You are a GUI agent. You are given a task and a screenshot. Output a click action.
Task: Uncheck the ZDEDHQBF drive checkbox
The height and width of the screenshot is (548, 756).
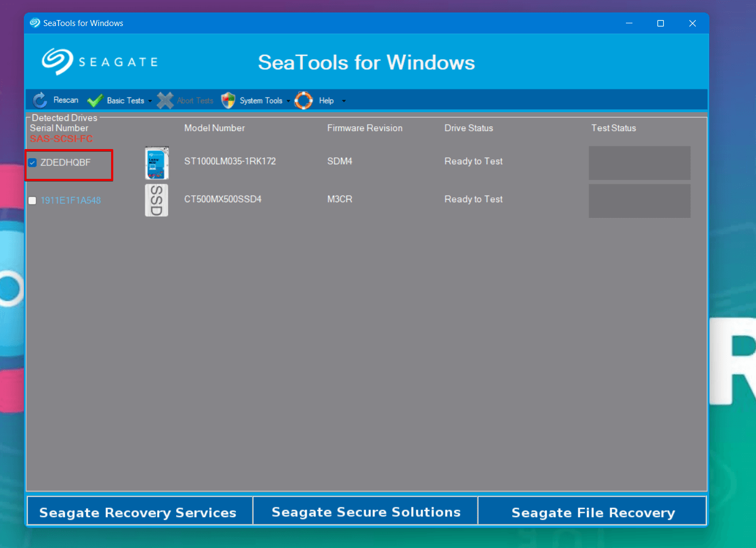(33, 163)
